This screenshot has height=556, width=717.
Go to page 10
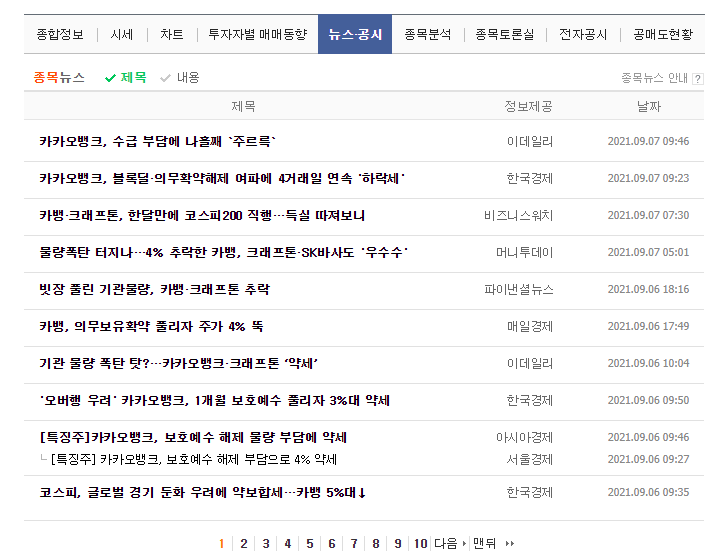pyautogui.click(x=420, y=544)
